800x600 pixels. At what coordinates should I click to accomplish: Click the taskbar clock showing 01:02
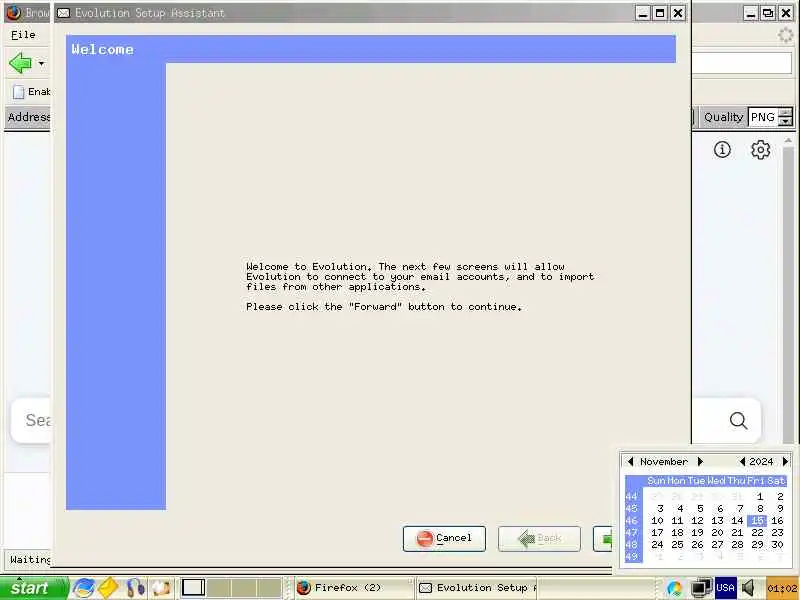click(x=782, y=588)
